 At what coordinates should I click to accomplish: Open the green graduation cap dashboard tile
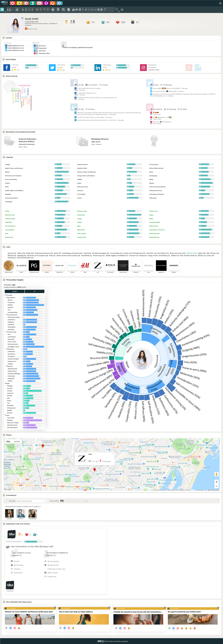[33, 3]
